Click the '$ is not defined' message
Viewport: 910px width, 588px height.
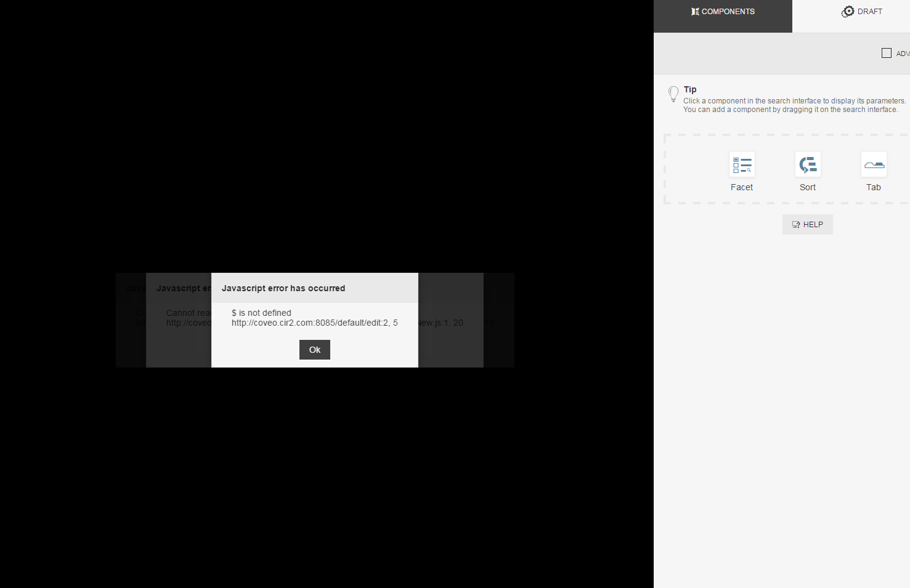point(261,313)
